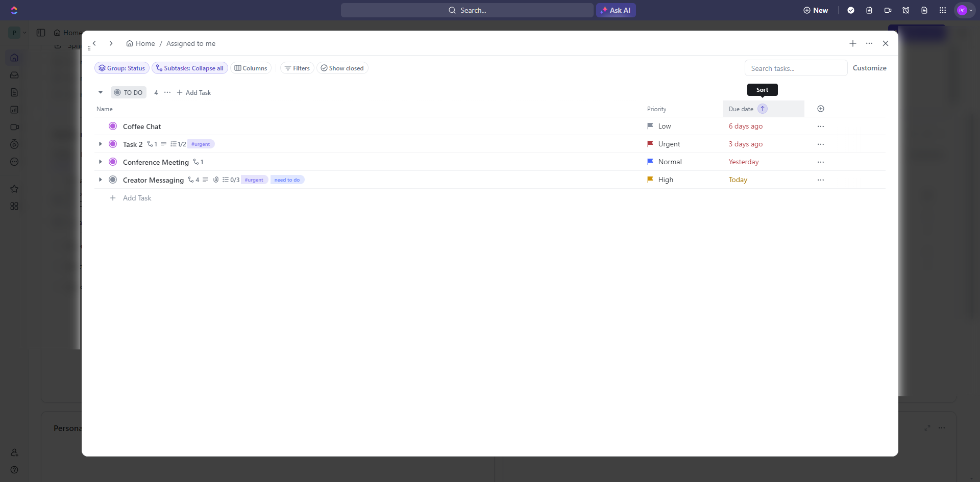Click the video clip recorder icon in top bar
This screenshot has width=980, height=482.
(x=888, y=10)
